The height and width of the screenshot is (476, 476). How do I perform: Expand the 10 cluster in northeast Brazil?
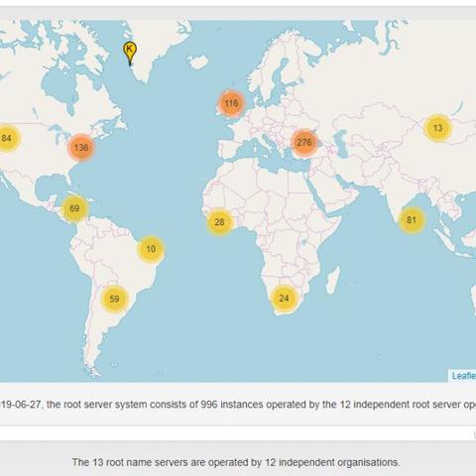click(x=151, y=249)
